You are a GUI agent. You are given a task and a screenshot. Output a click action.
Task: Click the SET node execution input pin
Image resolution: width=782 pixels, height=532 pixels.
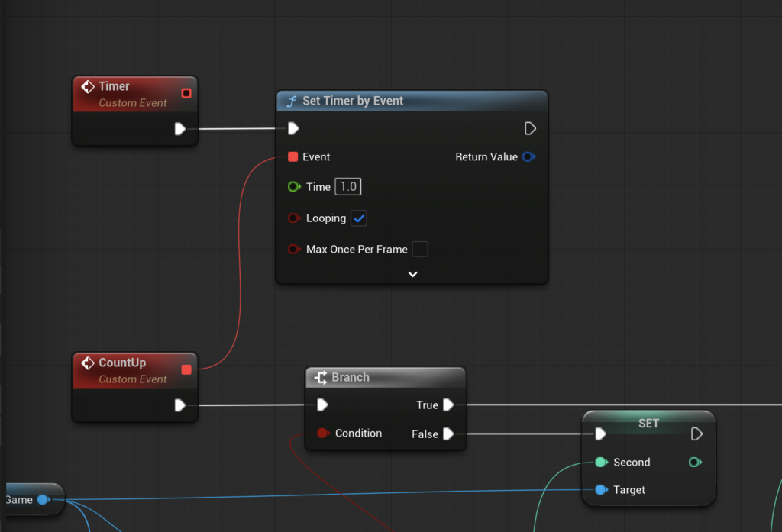click(x=600, y=434)
